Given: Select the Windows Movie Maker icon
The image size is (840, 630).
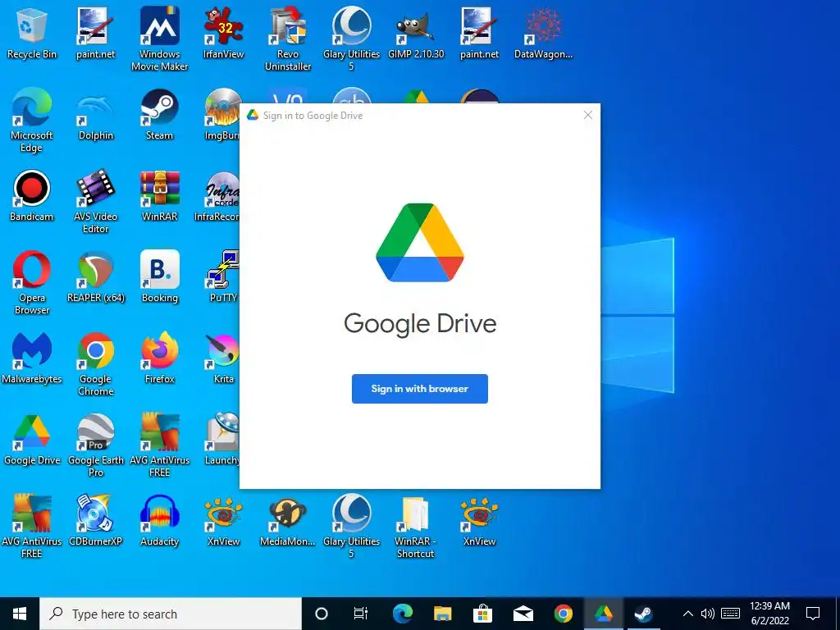Looking at the screenshot, I should (160, 39).
